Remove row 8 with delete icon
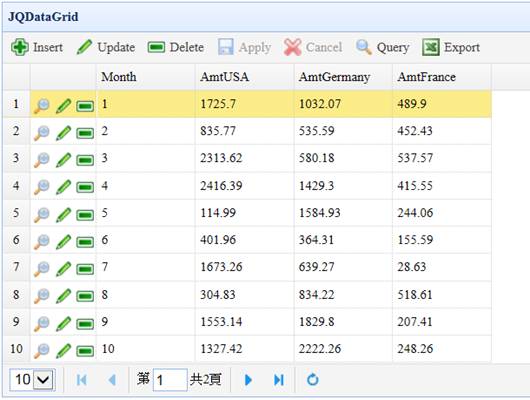The image size is (530, 400). [85, 296]
